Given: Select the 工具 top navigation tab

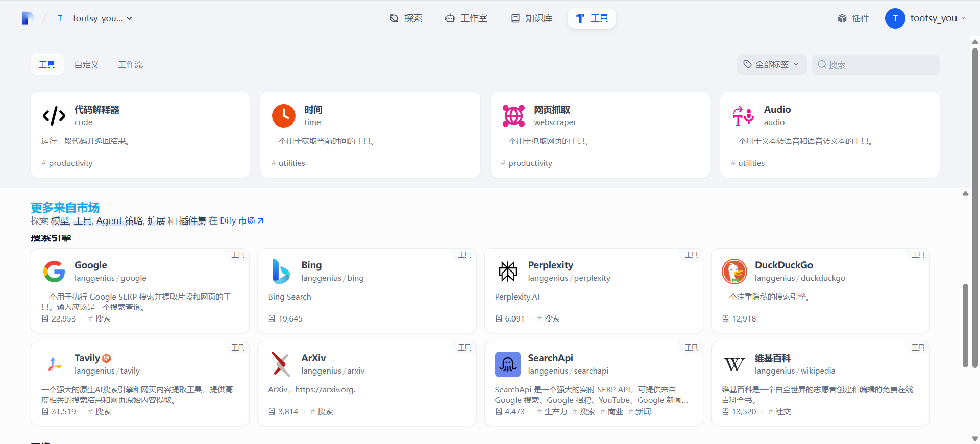Looking at the screenshot, I should [592, 18].
